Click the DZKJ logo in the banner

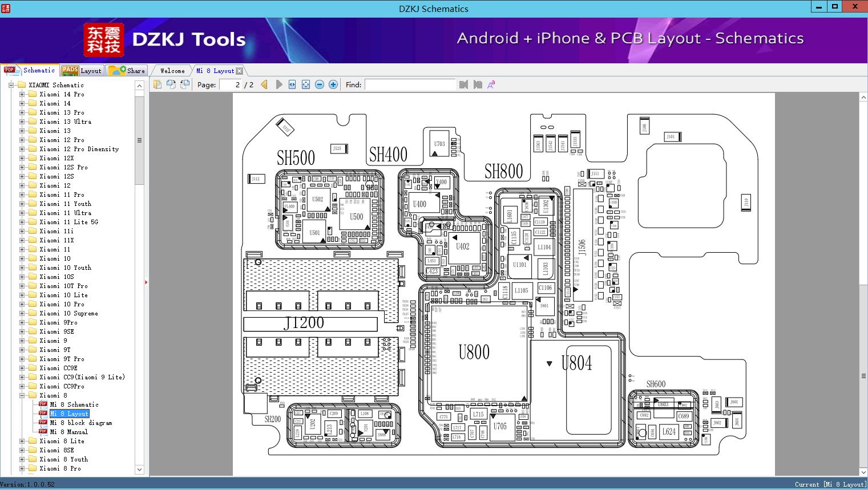[104, 40]
